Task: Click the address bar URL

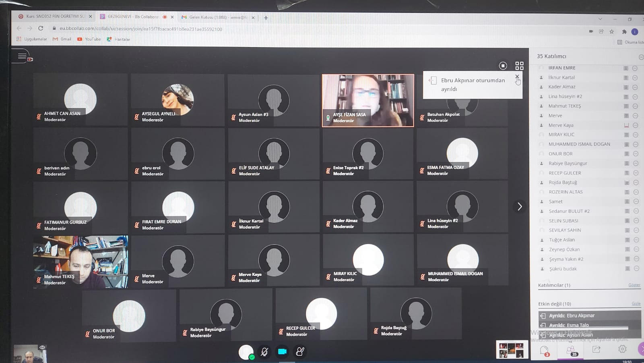Action: (x=141, y=29)
